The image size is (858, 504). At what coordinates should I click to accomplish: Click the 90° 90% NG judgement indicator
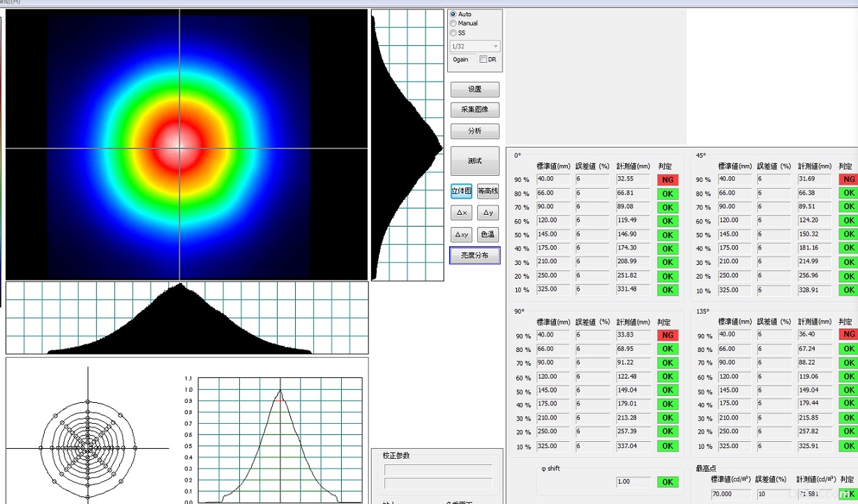[x=667, y=335]
